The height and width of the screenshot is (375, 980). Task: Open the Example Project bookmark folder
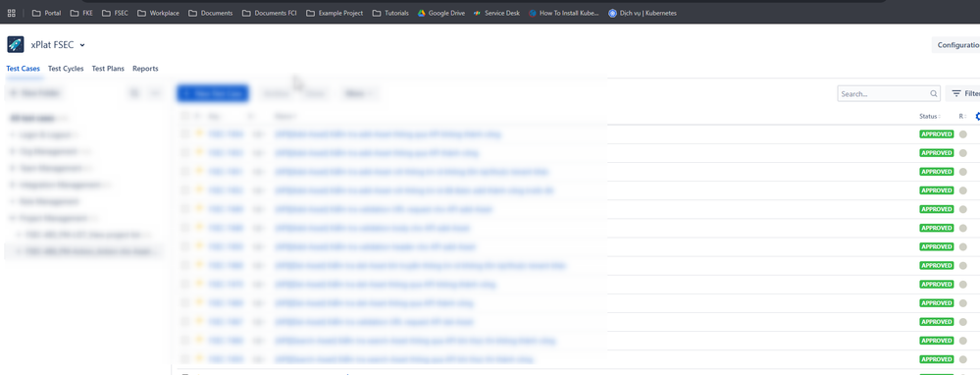[x=335, y=13]
